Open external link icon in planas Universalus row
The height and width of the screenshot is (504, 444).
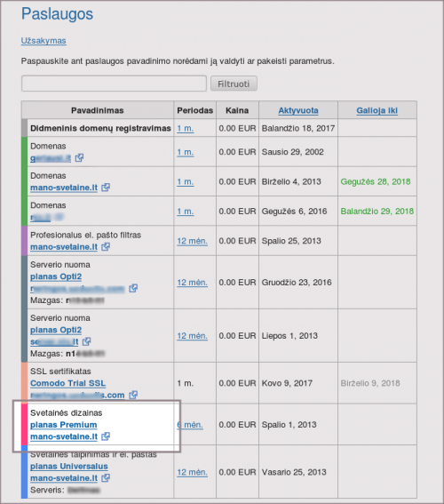click(106, 478)
